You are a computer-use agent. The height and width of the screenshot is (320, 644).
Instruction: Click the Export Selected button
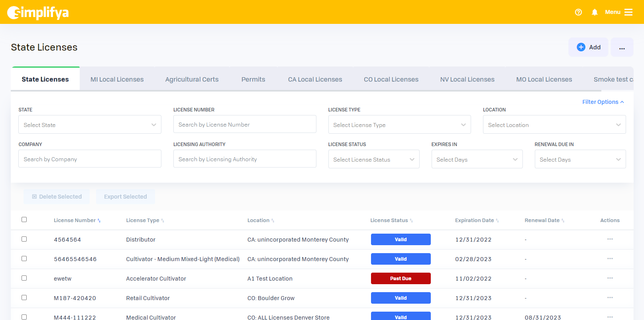coord(125,197)
